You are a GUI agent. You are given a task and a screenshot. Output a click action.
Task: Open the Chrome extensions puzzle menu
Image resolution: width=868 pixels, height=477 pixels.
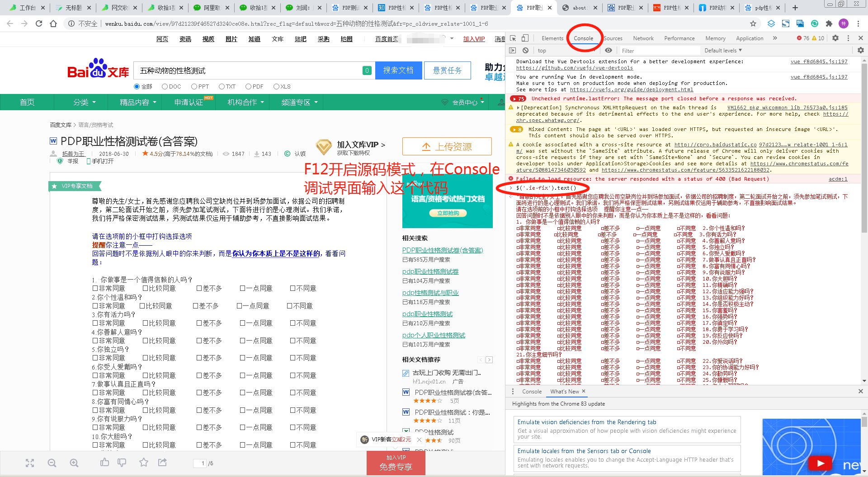tap(829, 23)
